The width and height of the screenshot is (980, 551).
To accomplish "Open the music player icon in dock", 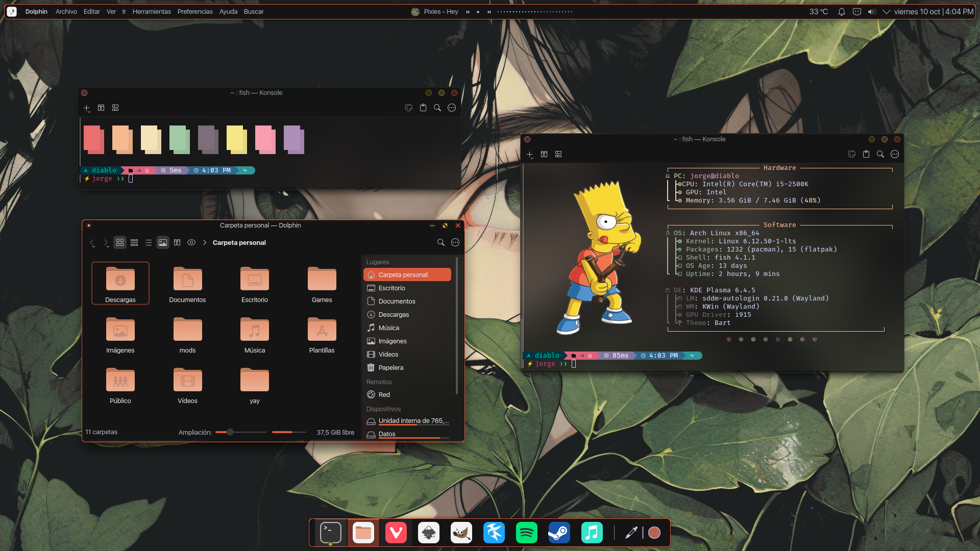I will [592, 533].
